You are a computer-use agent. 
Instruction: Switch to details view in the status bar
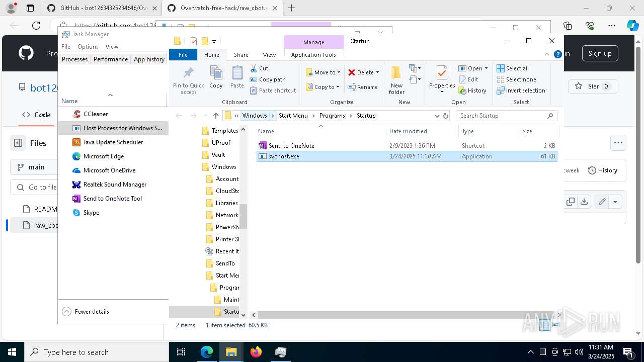(x=545, y=325)
